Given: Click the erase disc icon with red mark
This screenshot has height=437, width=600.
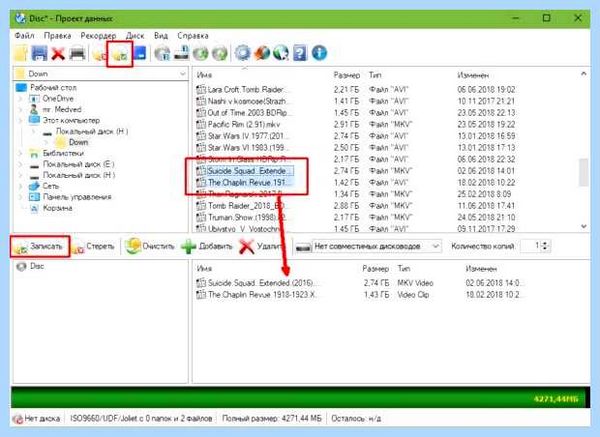Looking at the screenshot, I should click(x=100, y=54).
